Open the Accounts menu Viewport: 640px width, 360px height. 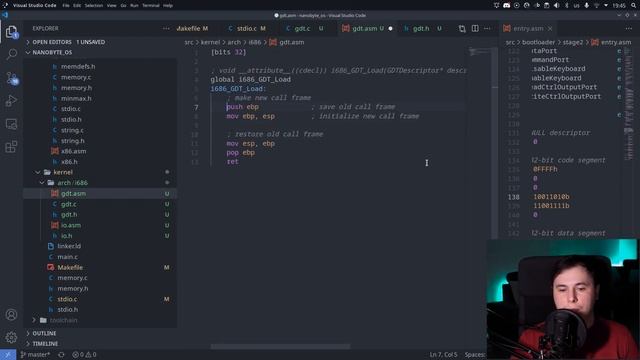[11, 315]
